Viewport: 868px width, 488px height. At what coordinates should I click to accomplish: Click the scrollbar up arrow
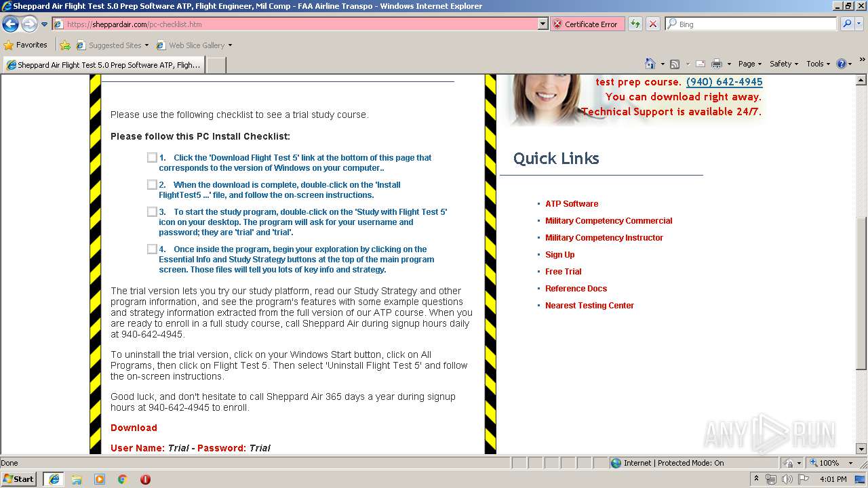pos(861,80)
